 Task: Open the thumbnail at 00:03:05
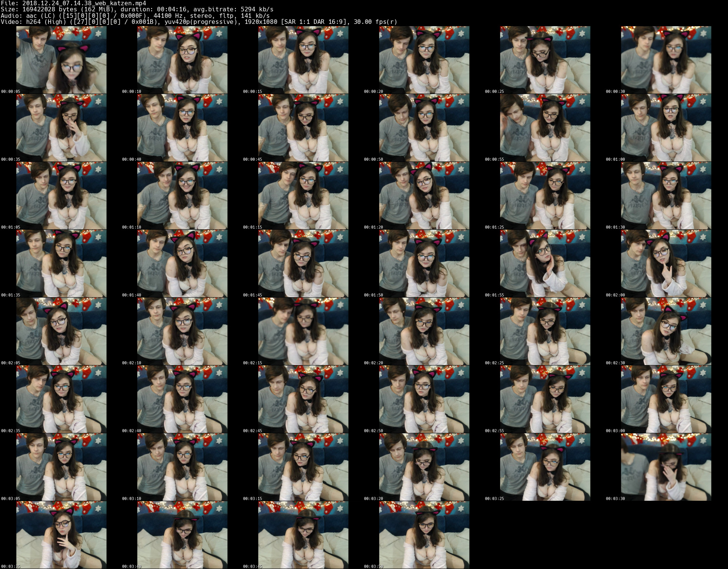tap(61, 467)
